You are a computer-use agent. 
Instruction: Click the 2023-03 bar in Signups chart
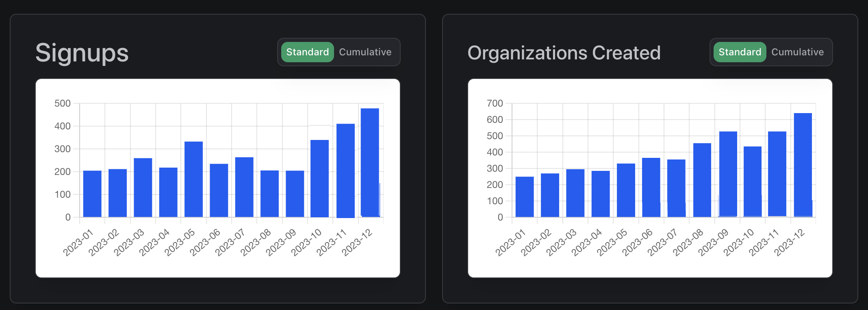pyautogui.click(x=143, y=188)
